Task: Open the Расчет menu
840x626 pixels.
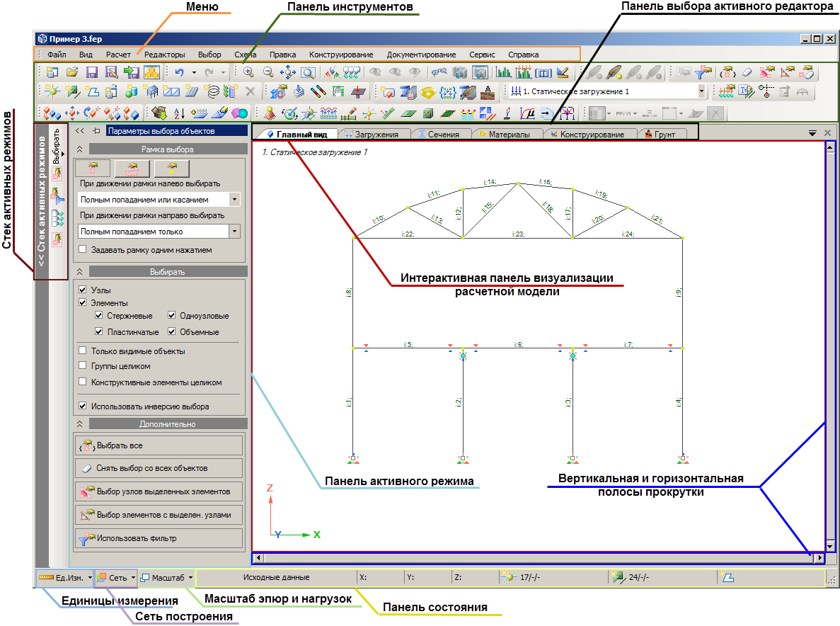Action: (x=118, y=54)
